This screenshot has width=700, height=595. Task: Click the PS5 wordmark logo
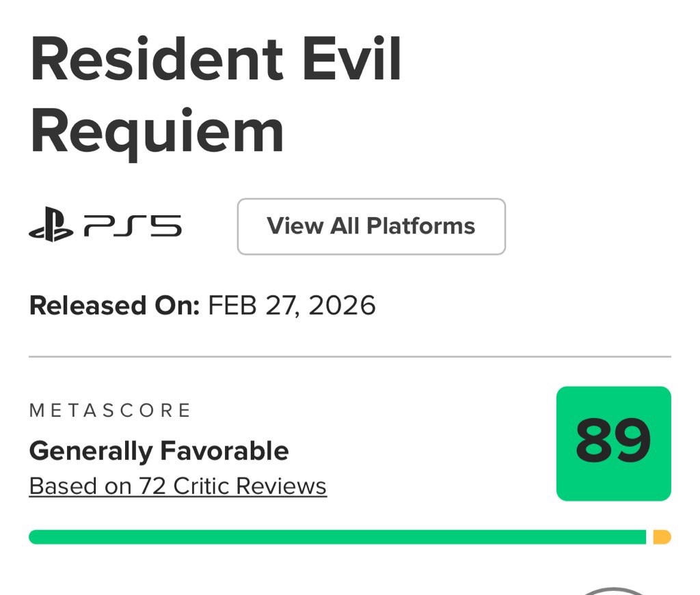[x=133, y=226]
